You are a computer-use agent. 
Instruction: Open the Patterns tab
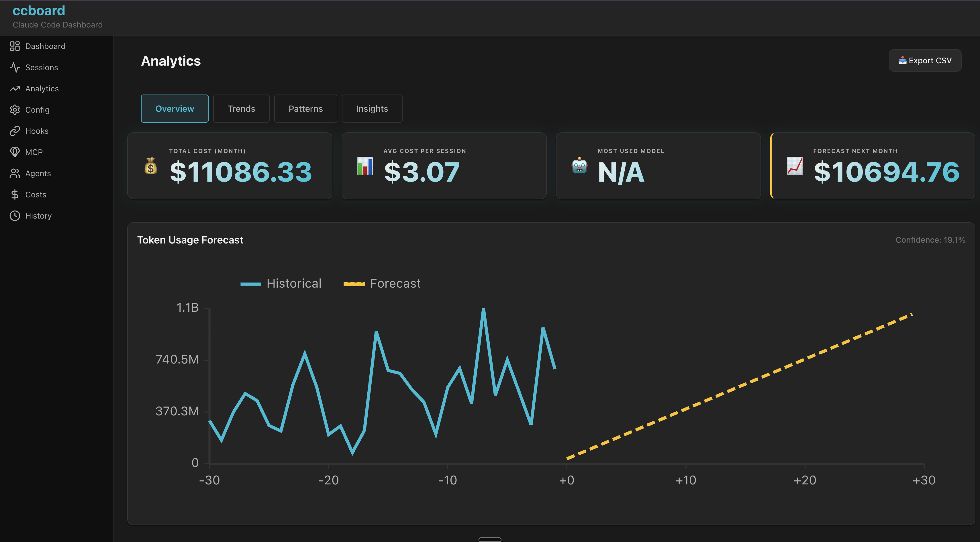[x=305, y=108]
